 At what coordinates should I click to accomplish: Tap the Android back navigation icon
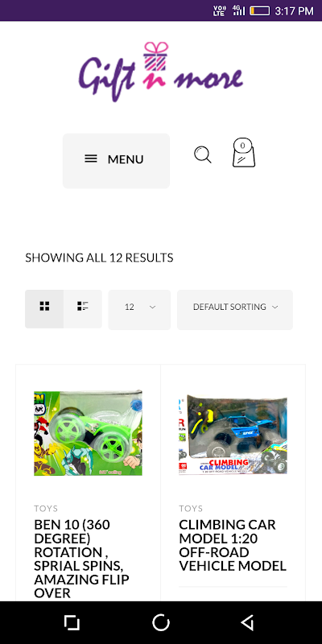247,622
